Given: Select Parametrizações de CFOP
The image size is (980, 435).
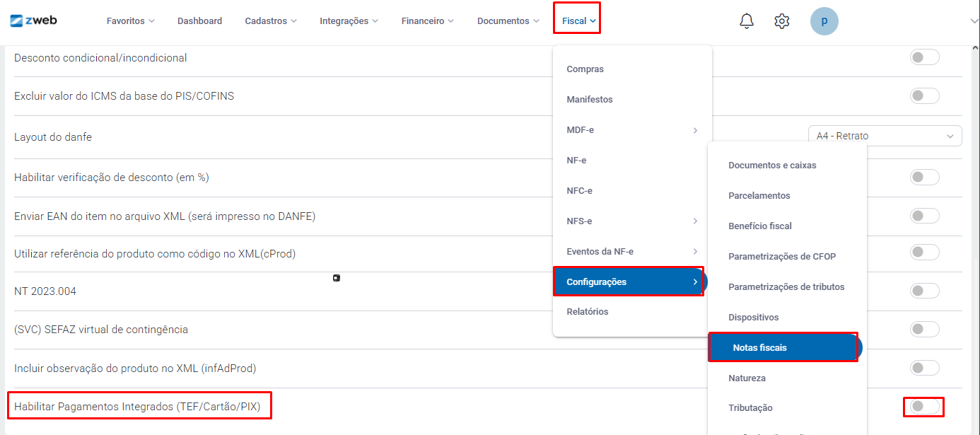Looking at the screenshot, I should click(781, 257).
